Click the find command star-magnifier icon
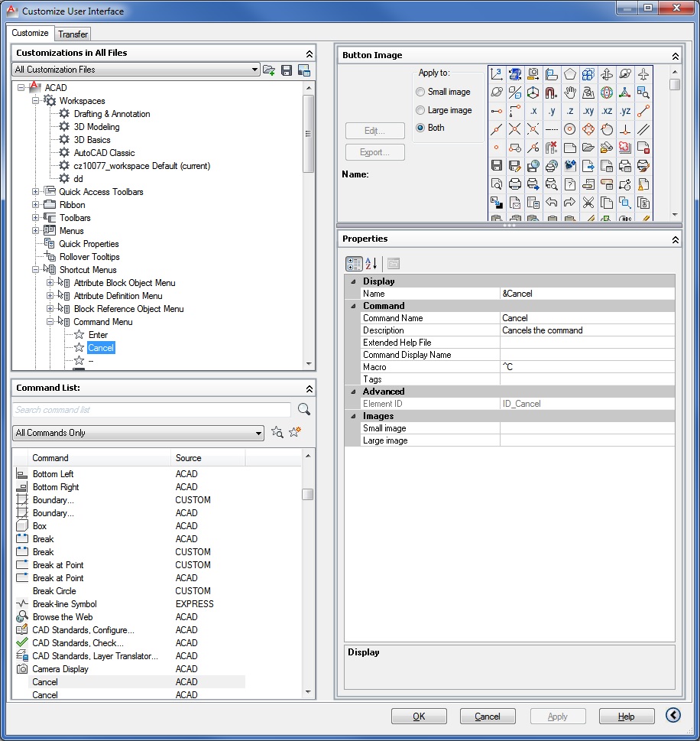Viewport: 700px width, 741px height. 277,433
